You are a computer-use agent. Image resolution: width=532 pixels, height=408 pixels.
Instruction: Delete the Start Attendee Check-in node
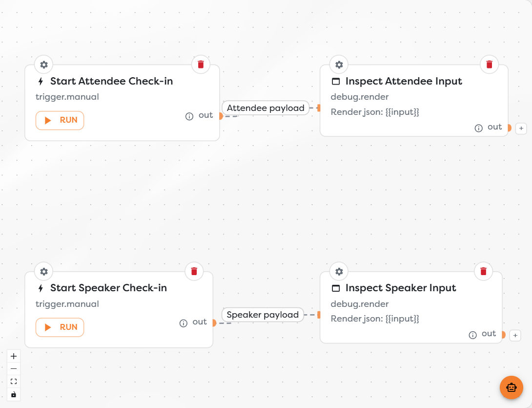click(x=201, y=64)
